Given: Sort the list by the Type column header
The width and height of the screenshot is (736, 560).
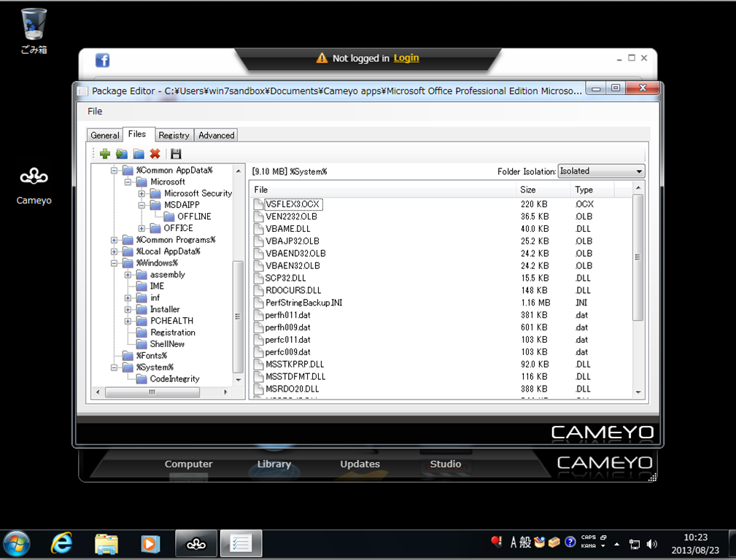Looking at the screenshot, I should 592,190.
